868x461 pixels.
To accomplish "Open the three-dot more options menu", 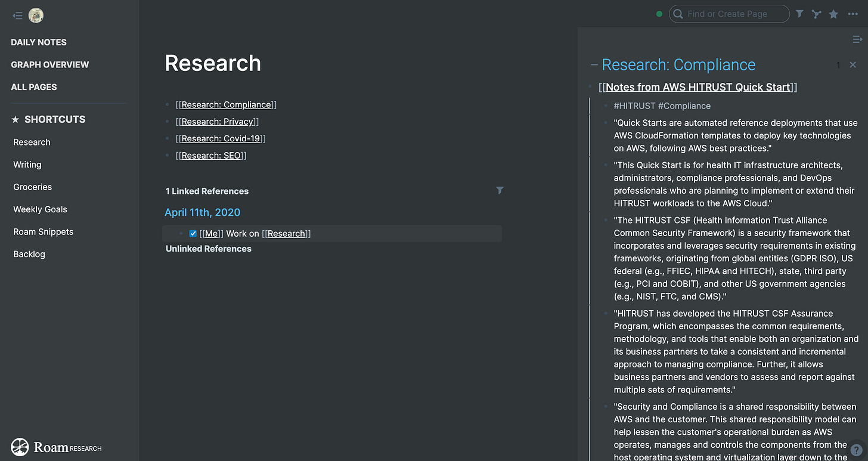I will (x=853, y=14).
